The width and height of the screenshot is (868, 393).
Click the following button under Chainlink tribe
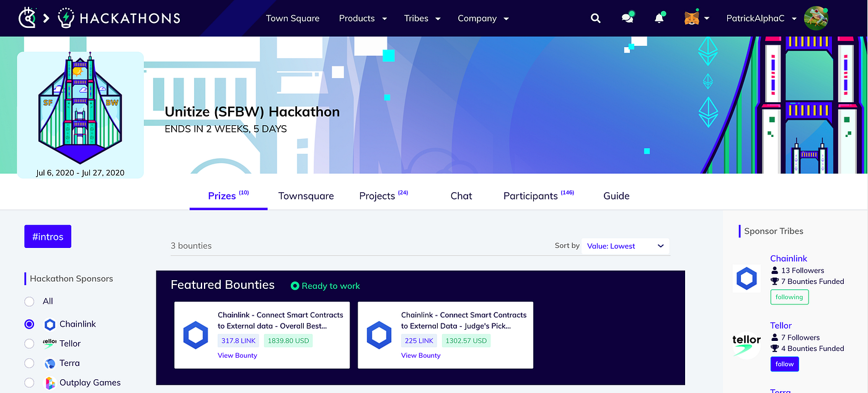point(789,298)
